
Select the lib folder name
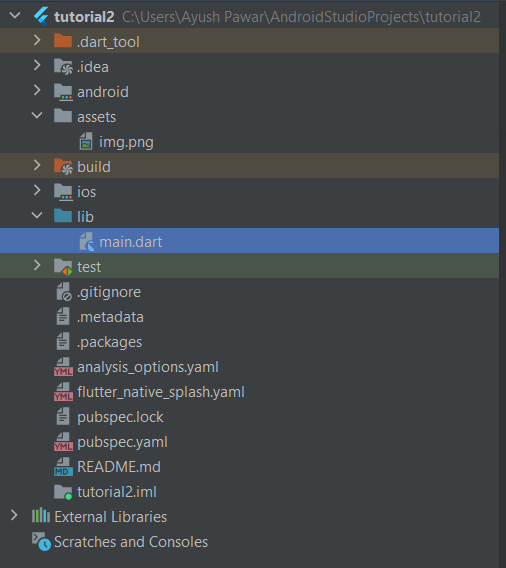point(85,217)
